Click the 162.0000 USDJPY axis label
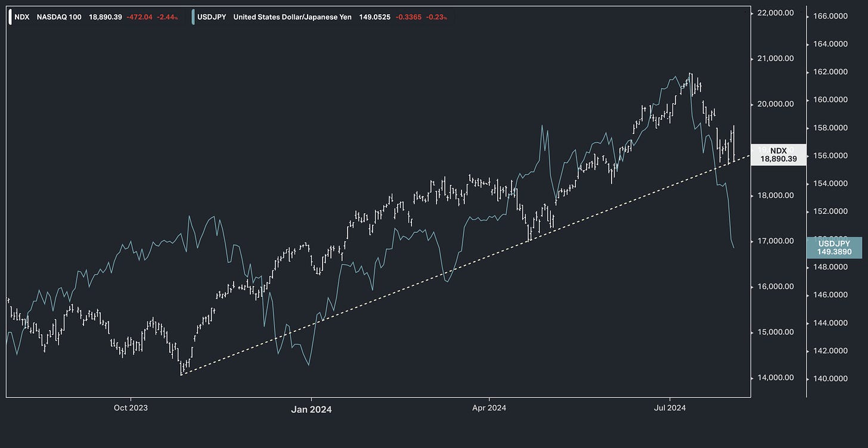Screen dimensions: 868x448 pos(830,72)
